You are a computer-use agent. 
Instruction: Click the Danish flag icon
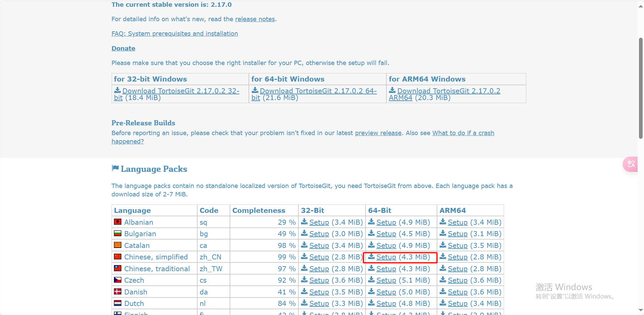coord(118,291)
